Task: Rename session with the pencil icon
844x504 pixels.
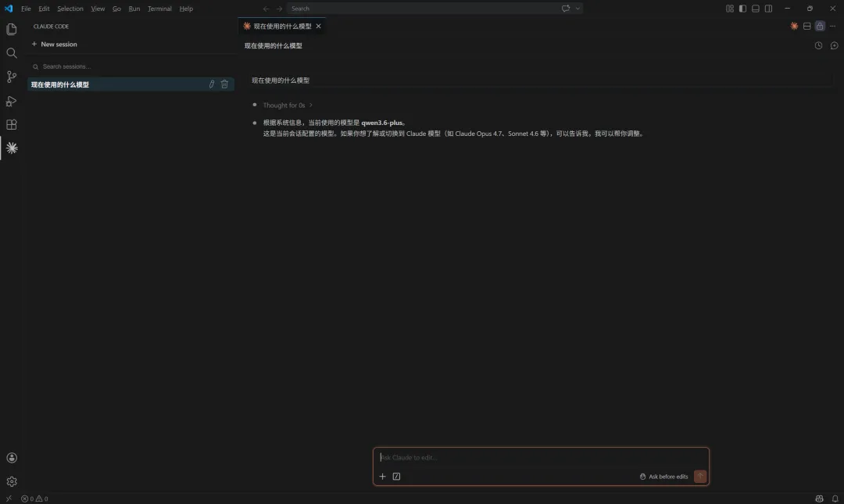Action: coord(212,84)
